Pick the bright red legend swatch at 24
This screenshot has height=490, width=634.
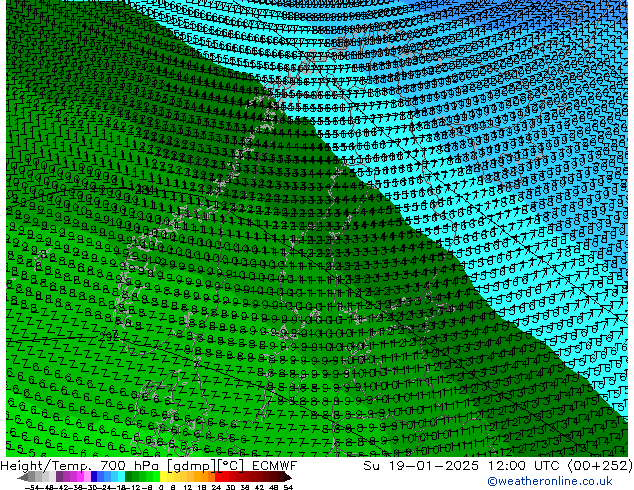218,476
